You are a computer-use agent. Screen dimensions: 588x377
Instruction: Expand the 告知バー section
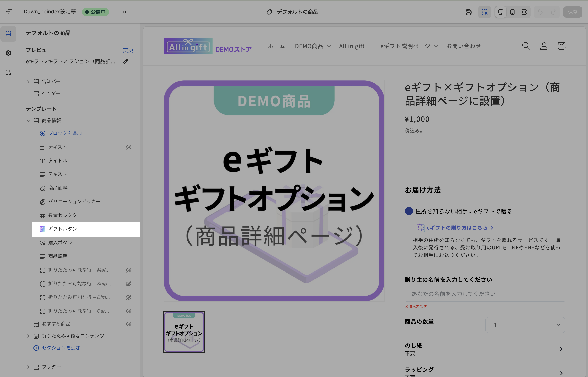coord(28,82)
